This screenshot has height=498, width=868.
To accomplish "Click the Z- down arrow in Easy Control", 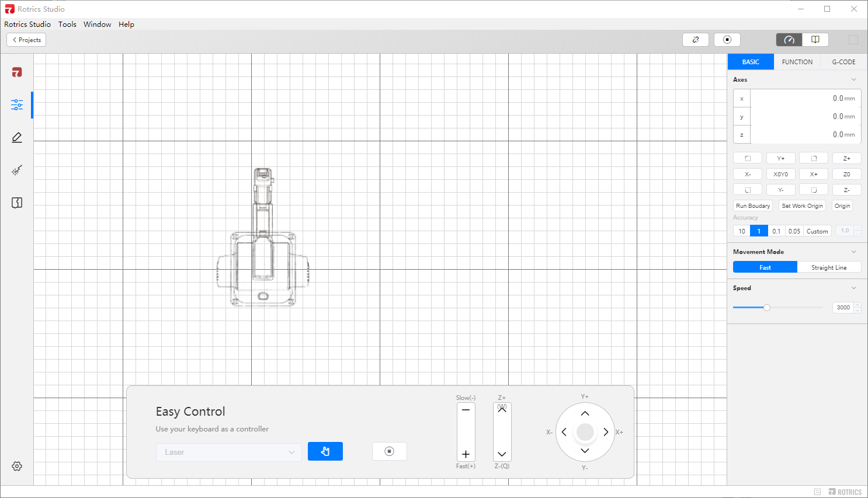I will coord(502,454).
